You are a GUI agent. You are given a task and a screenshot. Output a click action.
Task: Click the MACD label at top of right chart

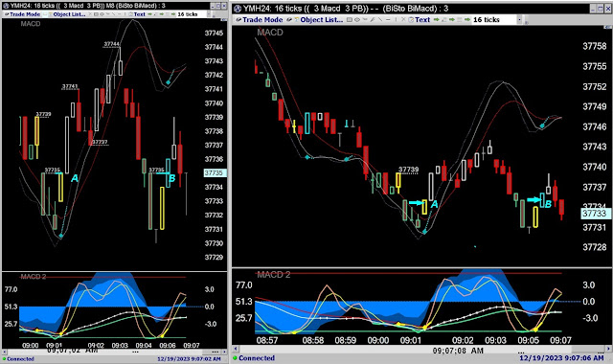coord(270,33)
